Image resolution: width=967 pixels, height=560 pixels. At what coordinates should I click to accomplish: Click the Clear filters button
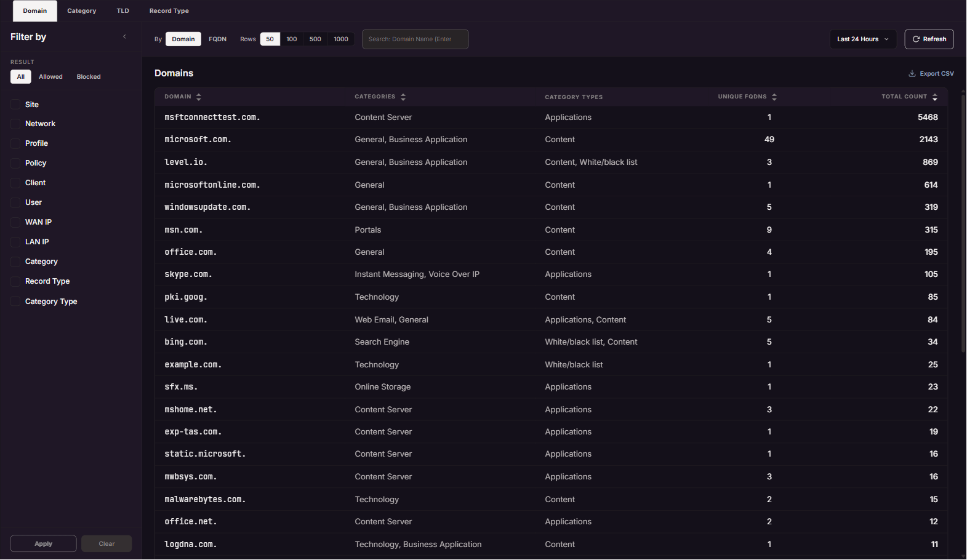point(106,544)
